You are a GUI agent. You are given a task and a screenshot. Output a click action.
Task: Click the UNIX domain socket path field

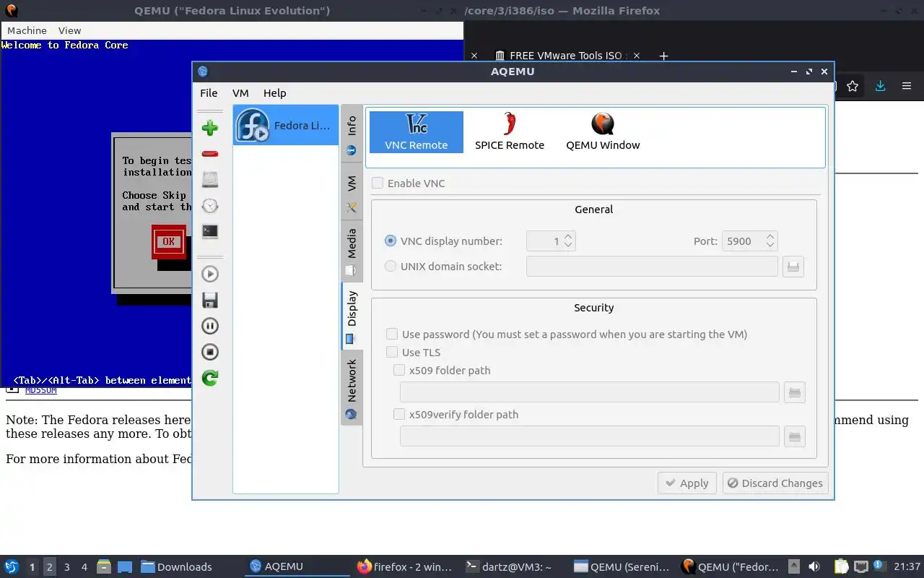point(652,266)
